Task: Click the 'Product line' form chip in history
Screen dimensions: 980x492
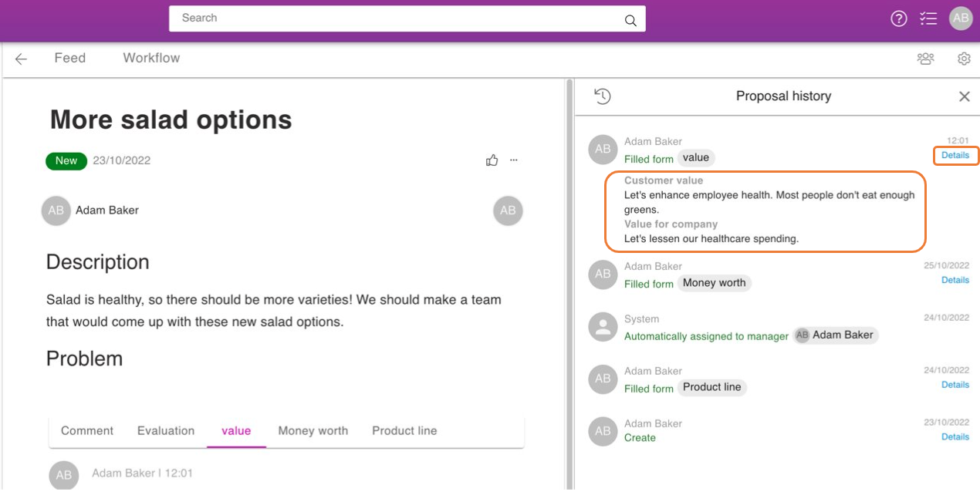Action: (x=712, y=387)
